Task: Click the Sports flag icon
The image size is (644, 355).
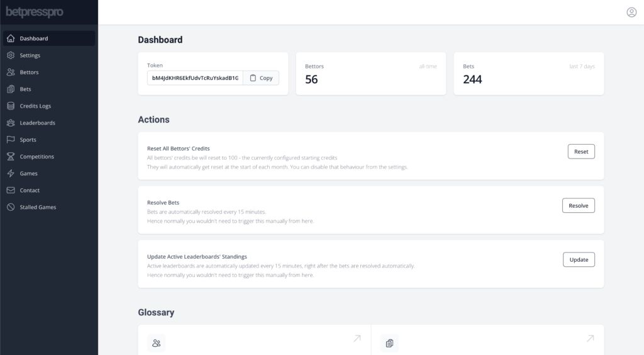Action: pyautogui.click(x=11, y=139)
